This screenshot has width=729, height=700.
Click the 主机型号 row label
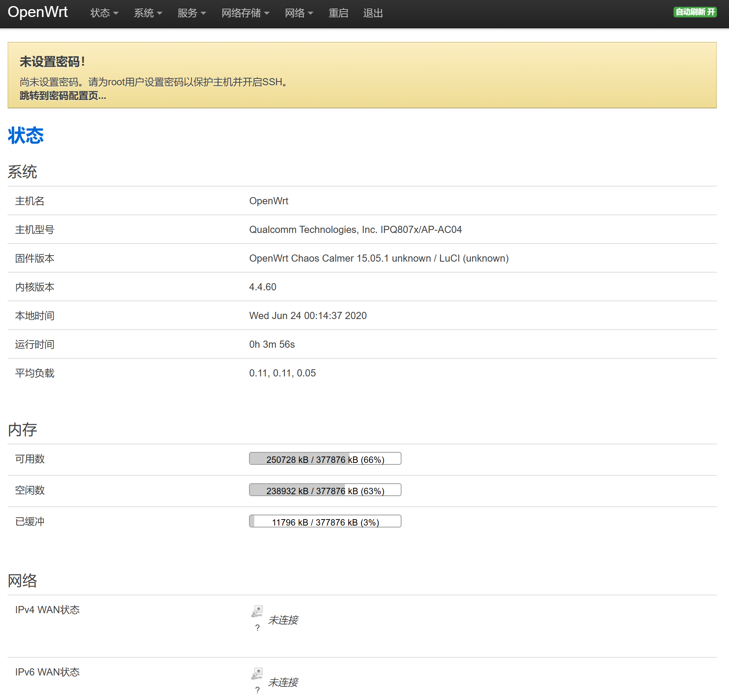click(x=35, y=230)
